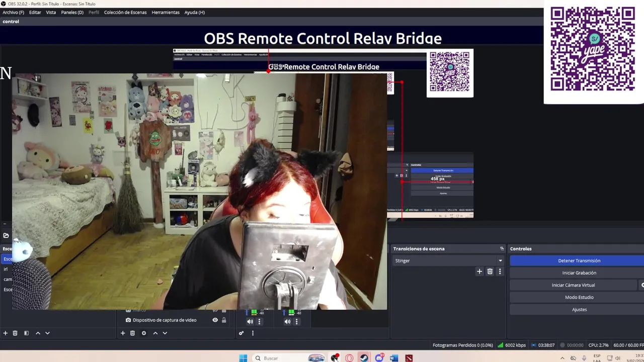Add a scene transition with plus icon
644x362 pixels.
tap(479, 271)
